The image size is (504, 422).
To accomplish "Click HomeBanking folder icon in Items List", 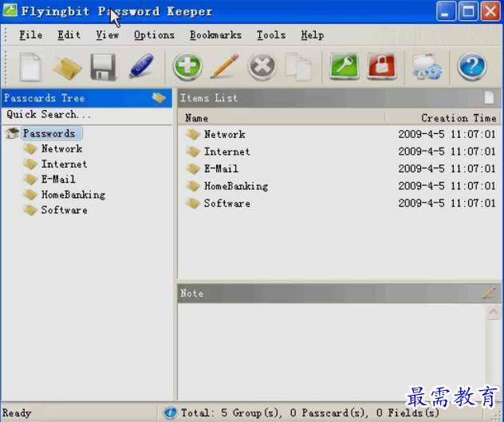I will click(193, 186).
